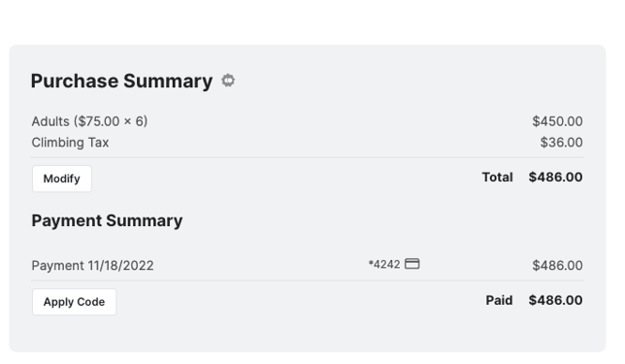This screenshot has height=364, width=625.
Task: Click the Apply Code button
Action: [74, 302]
